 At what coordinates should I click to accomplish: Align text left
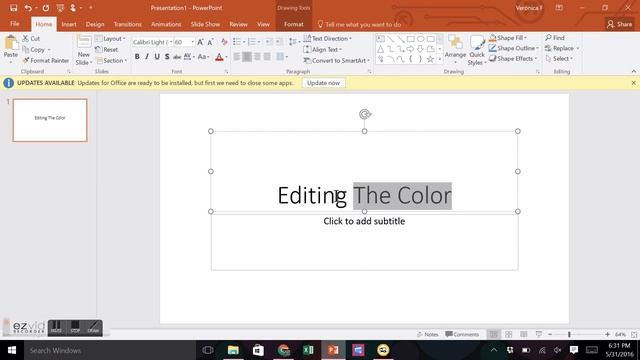[x=237, y=57]
